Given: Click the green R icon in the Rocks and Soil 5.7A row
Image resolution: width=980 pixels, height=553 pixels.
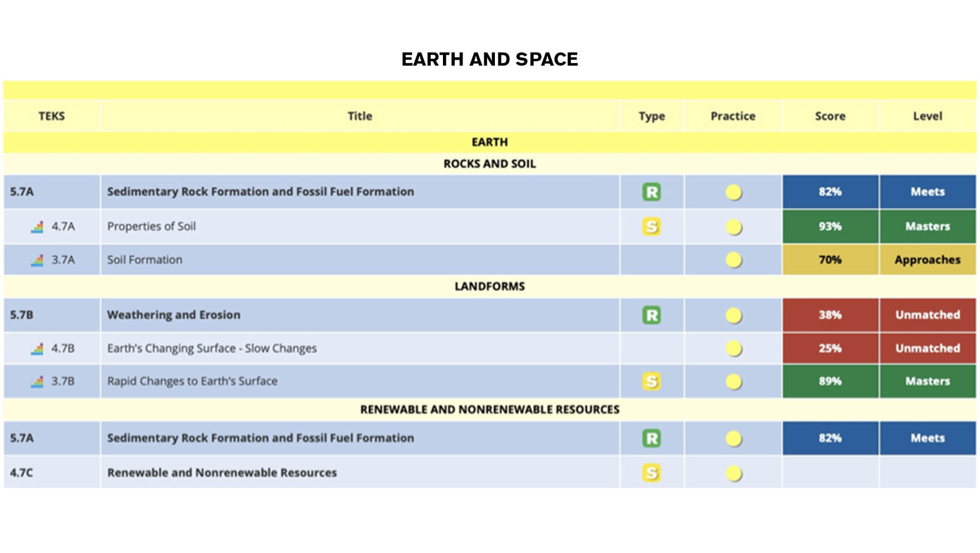Looking at the screenshot, I should (x=651, y=192).
